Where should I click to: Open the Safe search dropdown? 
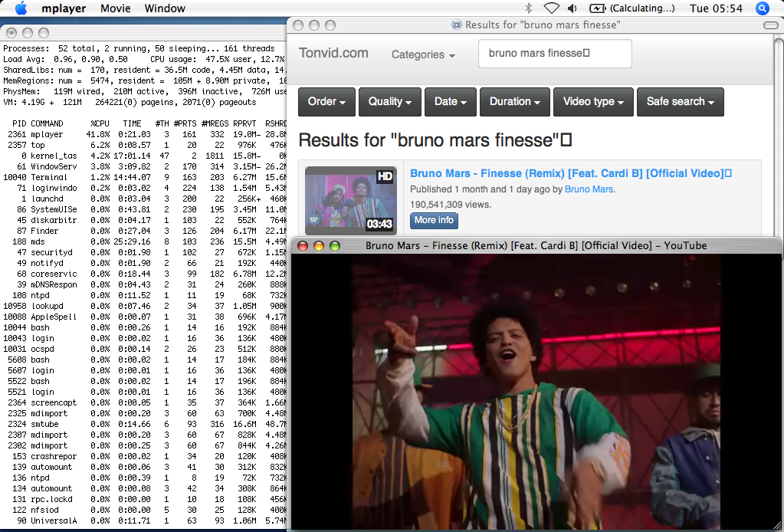click(x=681, y=101)
